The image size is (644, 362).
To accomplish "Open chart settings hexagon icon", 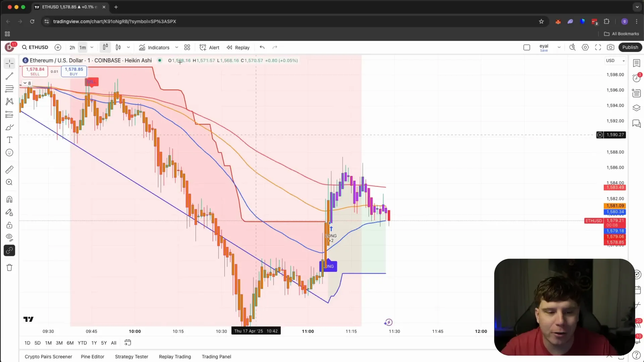I will click(585, 48).
